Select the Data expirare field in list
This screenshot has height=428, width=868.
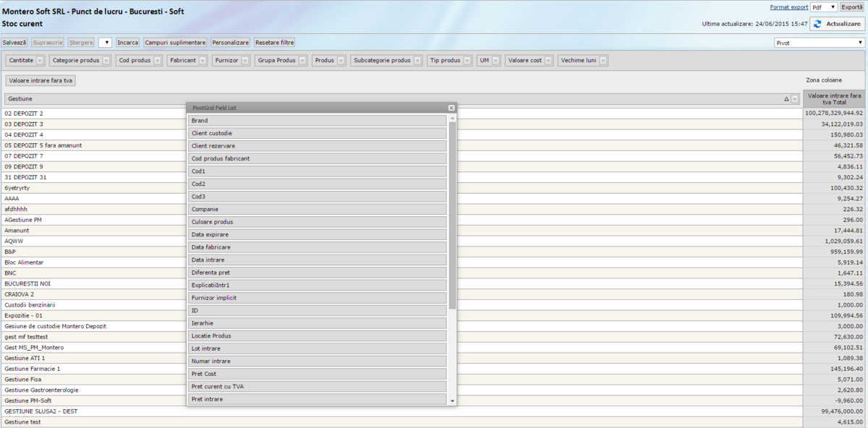[x=317, y=234]
